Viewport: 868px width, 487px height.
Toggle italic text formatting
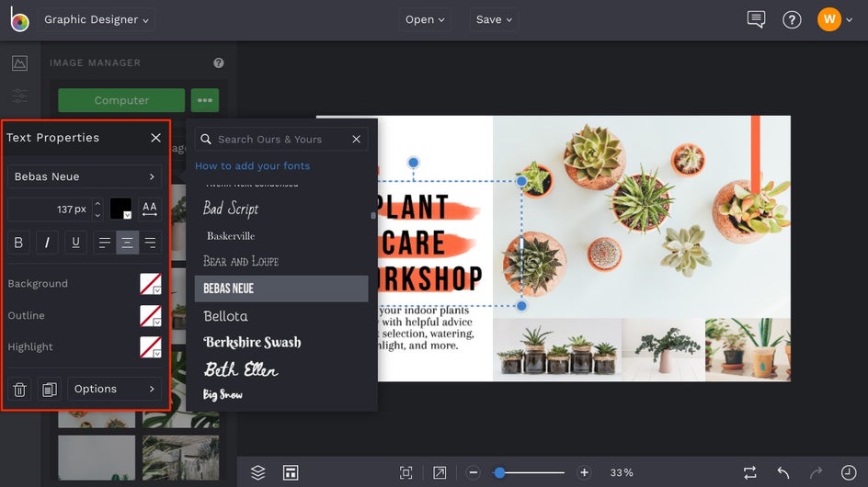point(47,243)
